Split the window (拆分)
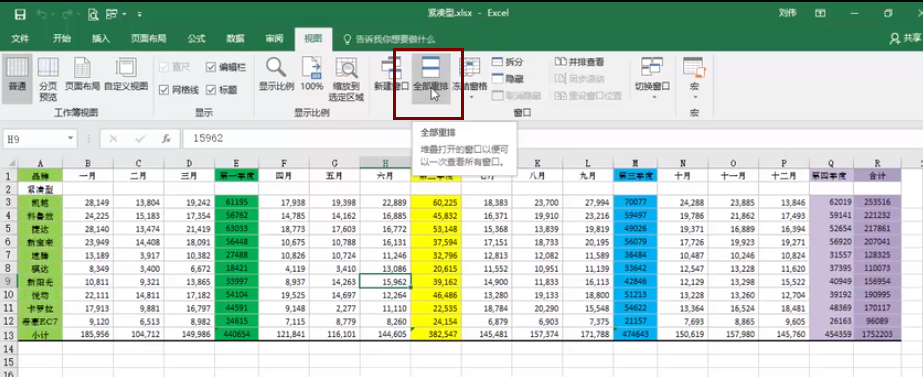Image resolution: width=923 pixels, height=377 pixels. tap(507, 62)
